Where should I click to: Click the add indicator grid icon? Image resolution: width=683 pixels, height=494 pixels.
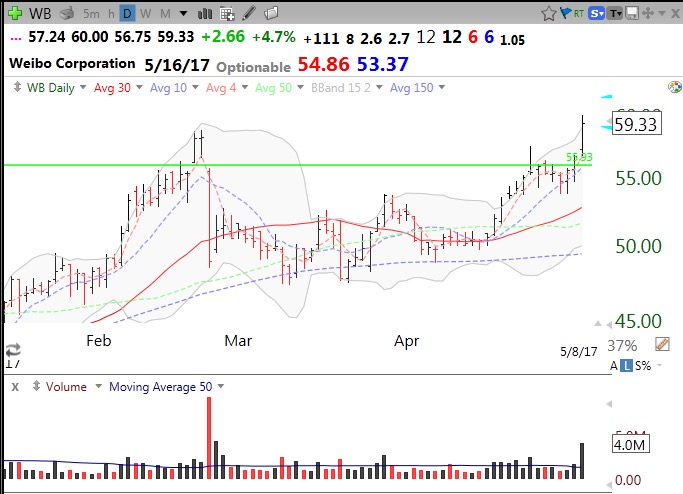coord(227,14)
